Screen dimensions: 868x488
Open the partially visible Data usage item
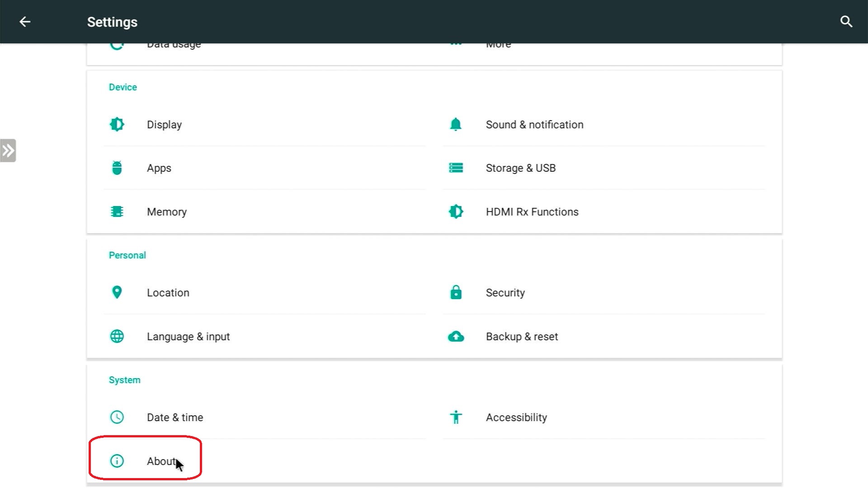[x=174, y=47]
